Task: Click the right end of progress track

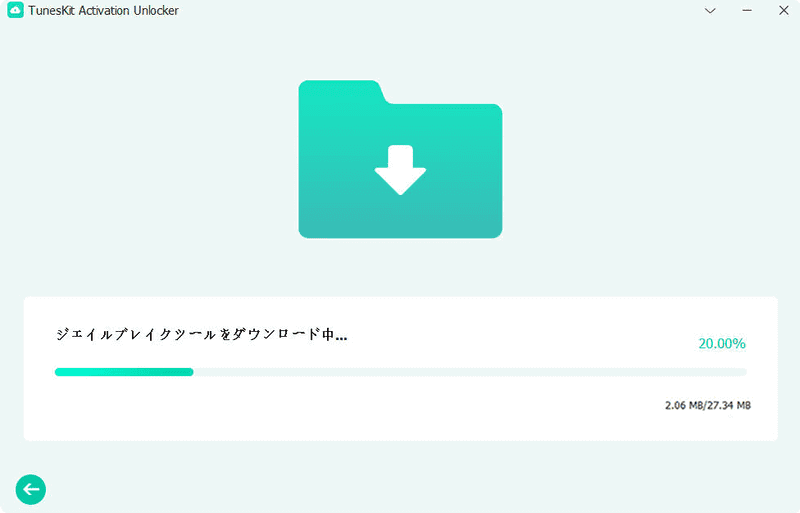Action: pos(742,372)
